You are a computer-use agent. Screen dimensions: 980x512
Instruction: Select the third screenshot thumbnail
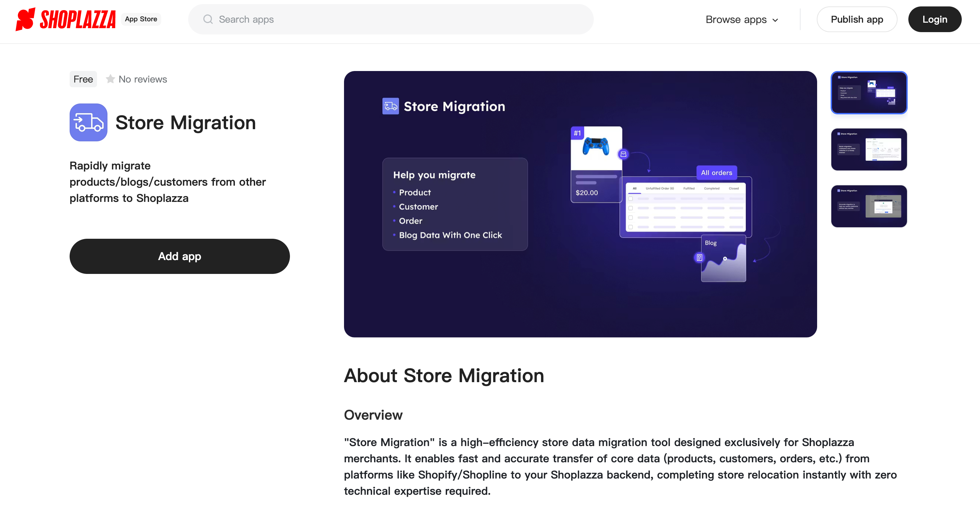coord(869,206)
